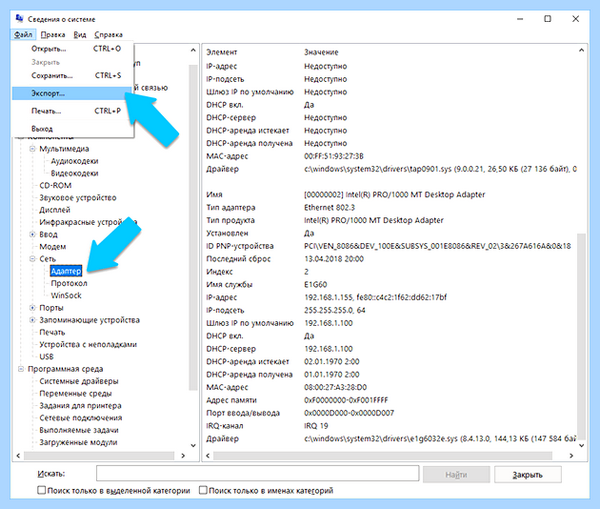The width and height of the screenshot is (600, 509).
Task: Open the Правка menu
Action: (53, 35)
